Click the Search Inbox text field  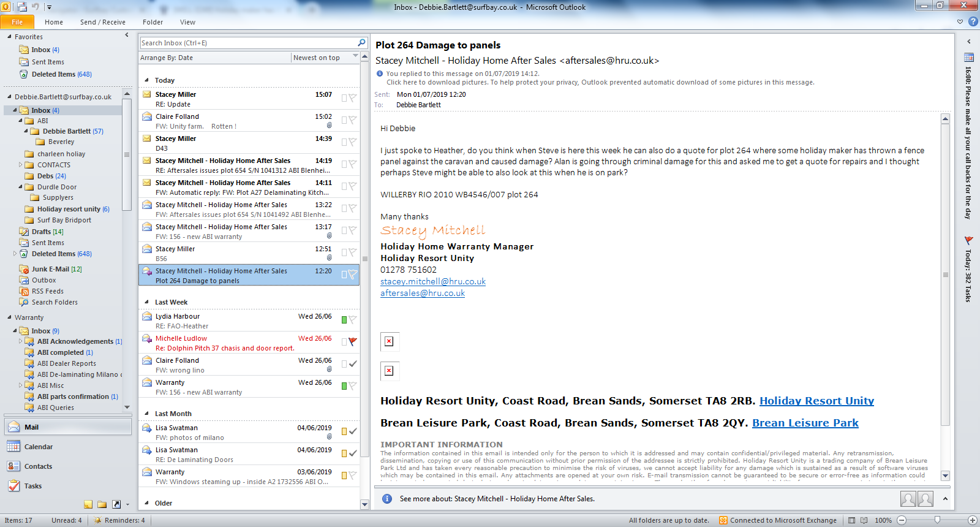(249, 43)
